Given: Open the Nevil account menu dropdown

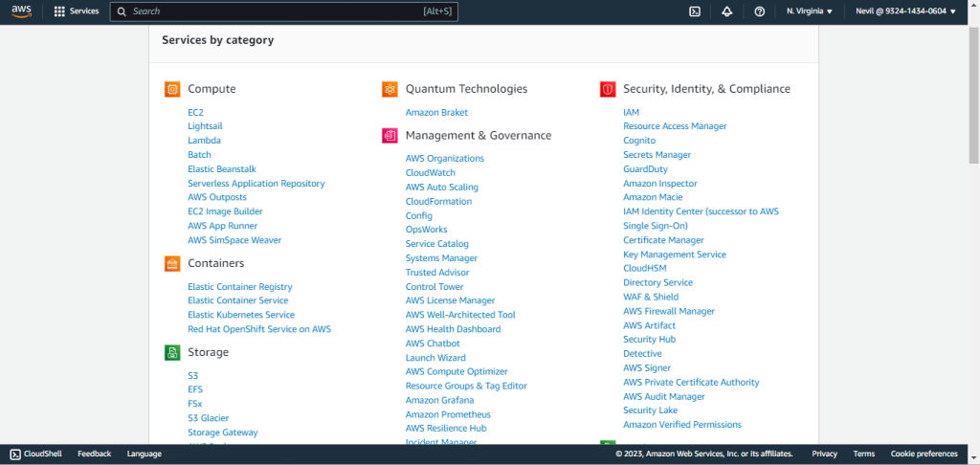Looking at the screenshot, I should click(905, 11).
